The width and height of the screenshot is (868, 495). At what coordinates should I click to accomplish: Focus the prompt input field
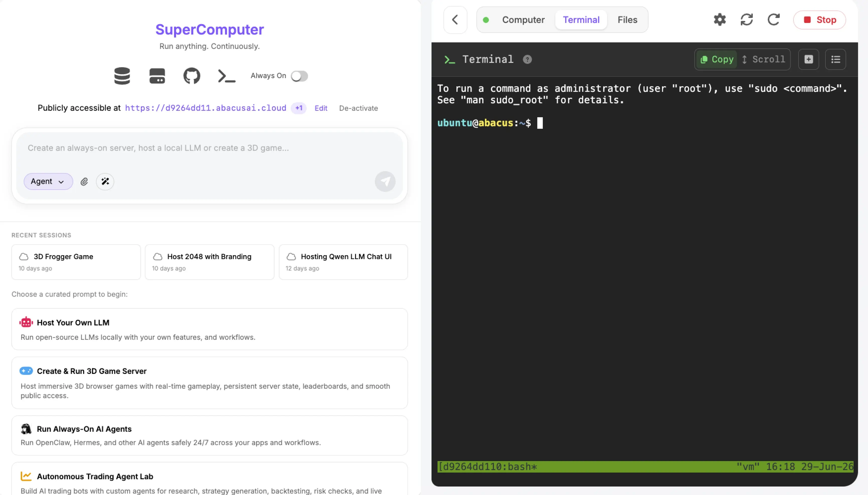tap(209, 148)
